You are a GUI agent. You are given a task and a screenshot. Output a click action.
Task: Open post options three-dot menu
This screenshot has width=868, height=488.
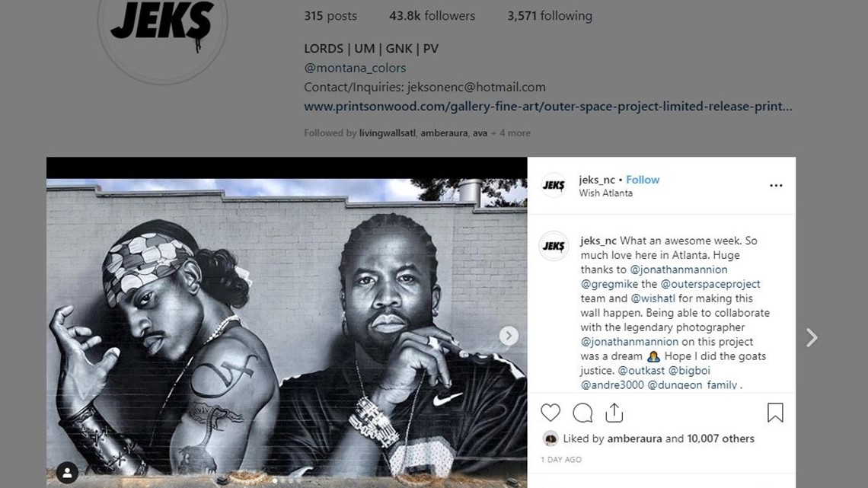tap(776, 185)
